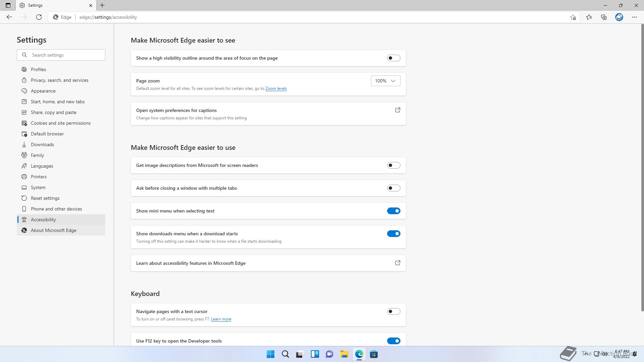Toggle high visibility outline around focus area
Viewport: 644px width, 362px height.
click(394, 58)
